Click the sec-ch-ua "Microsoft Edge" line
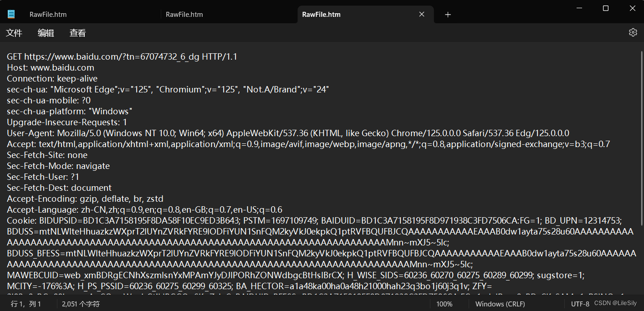Viewport: 644px width, 311px height. [168, 90]
